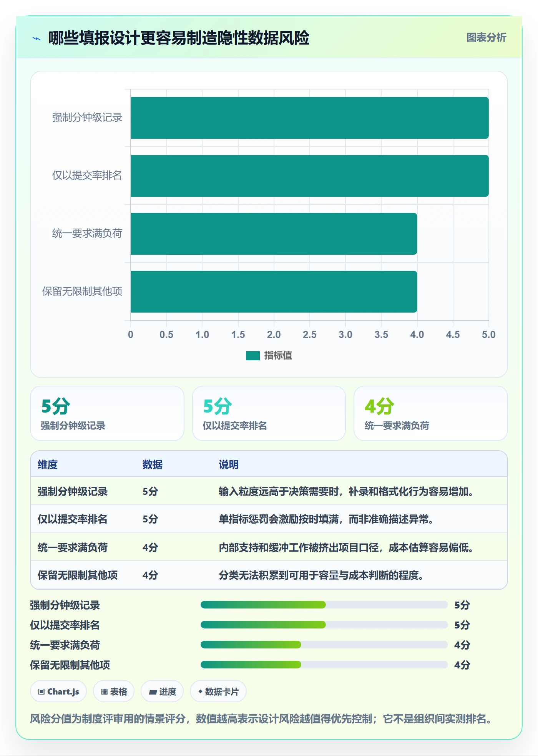Select the description starting with 单指标惩罚会激励按时填满

[x=326, y=519]
